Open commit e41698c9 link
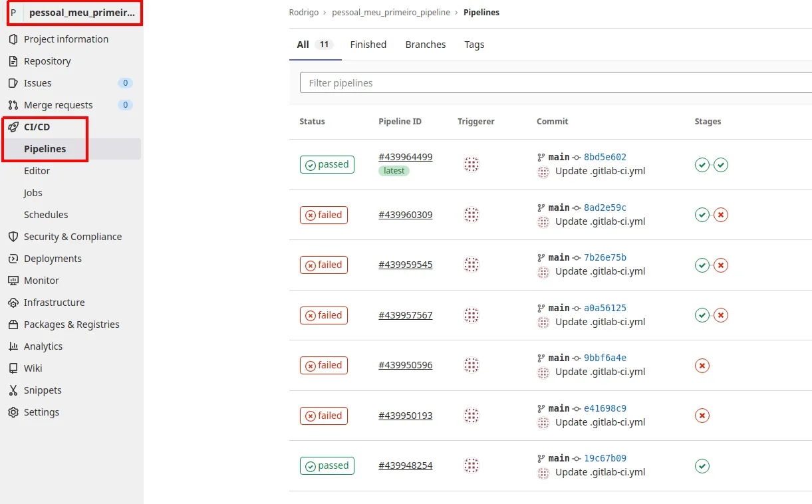The image size is (812, 504). 605,408
